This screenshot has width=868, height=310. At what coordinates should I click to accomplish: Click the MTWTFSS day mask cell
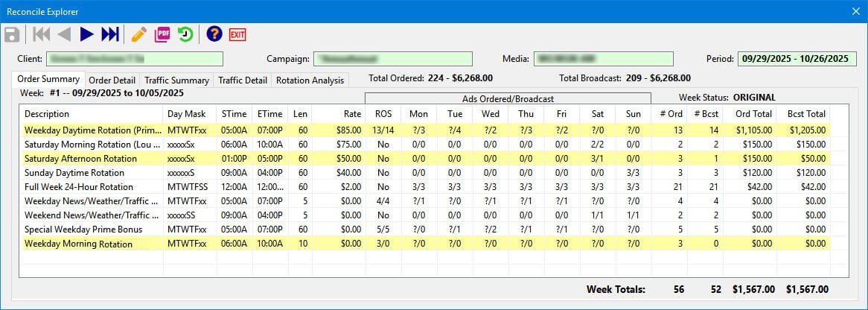coord(190,187)
